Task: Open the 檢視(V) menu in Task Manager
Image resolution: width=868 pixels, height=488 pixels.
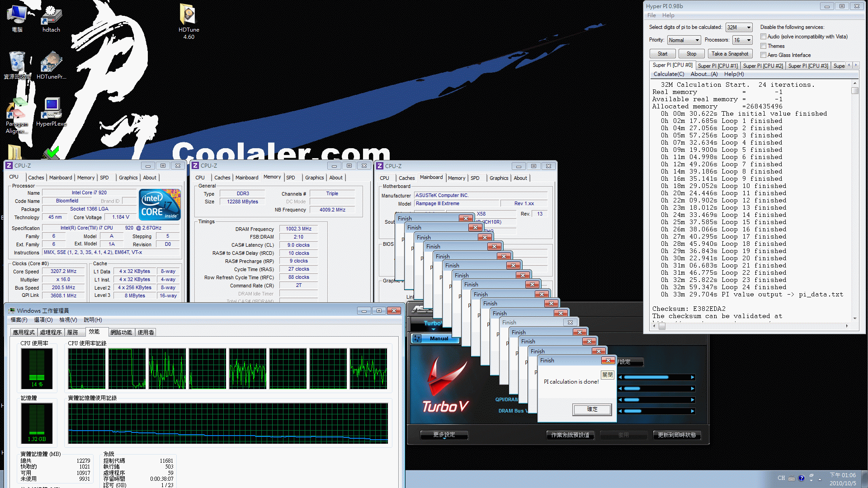Action: click(x=68, y=320)
